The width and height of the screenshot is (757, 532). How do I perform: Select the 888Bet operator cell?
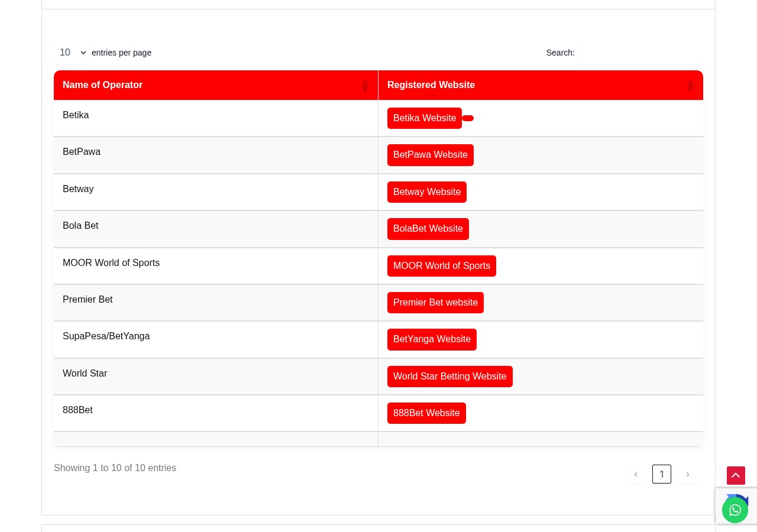(216, 413)
